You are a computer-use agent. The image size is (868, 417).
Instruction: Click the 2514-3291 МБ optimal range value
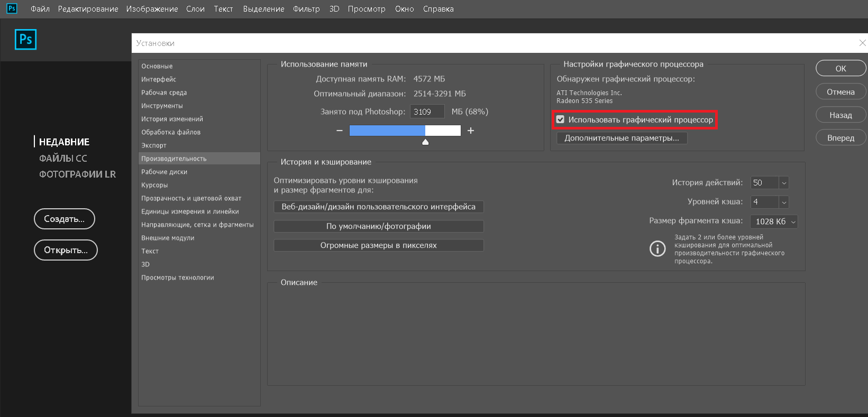pyautogui.click(x=440, y=94)
